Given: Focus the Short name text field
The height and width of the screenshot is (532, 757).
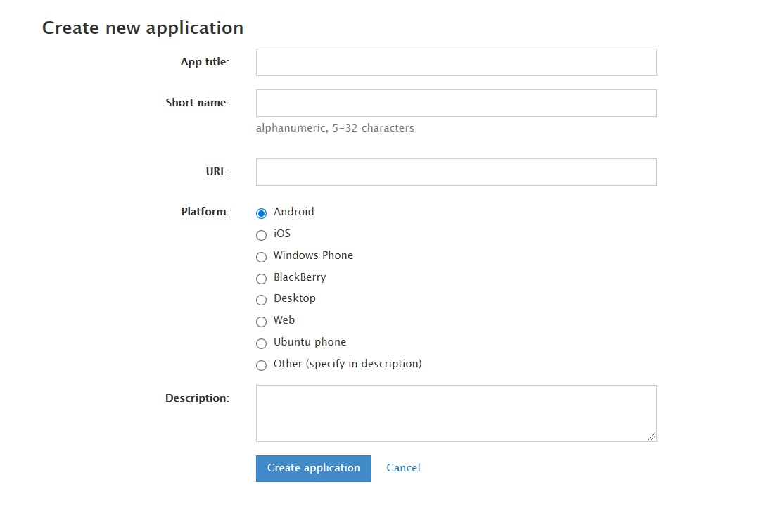Looking at the screenshot, I should point(456,103).
